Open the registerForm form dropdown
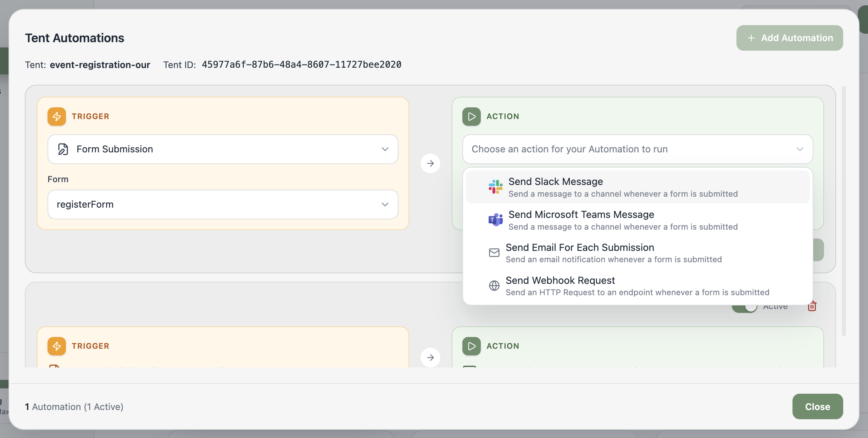 [x=223, y=204]
